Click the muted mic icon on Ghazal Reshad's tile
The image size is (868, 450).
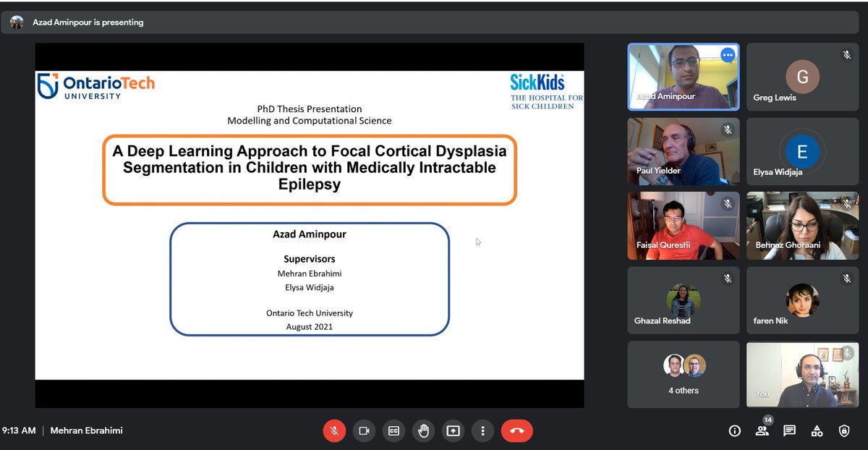click(728, 279)
